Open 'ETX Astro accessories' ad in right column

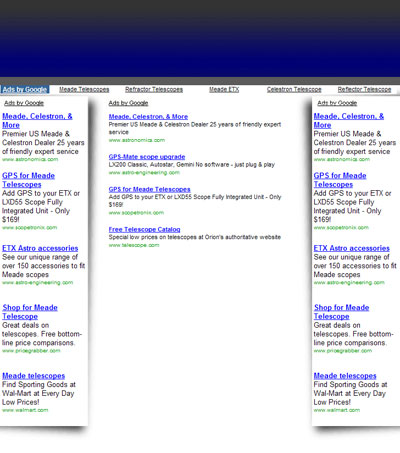[352, 248]
